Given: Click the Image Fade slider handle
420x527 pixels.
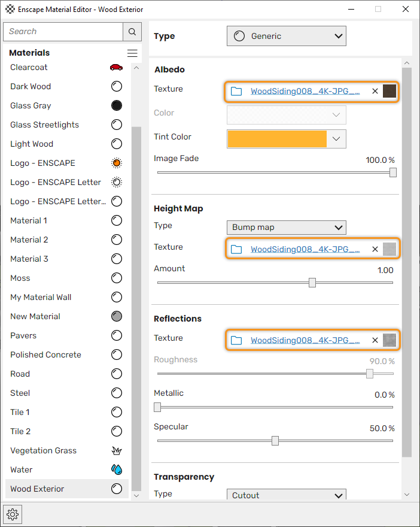Looking at the screenshot, I should pyautogui.click(x=393, y=172).
